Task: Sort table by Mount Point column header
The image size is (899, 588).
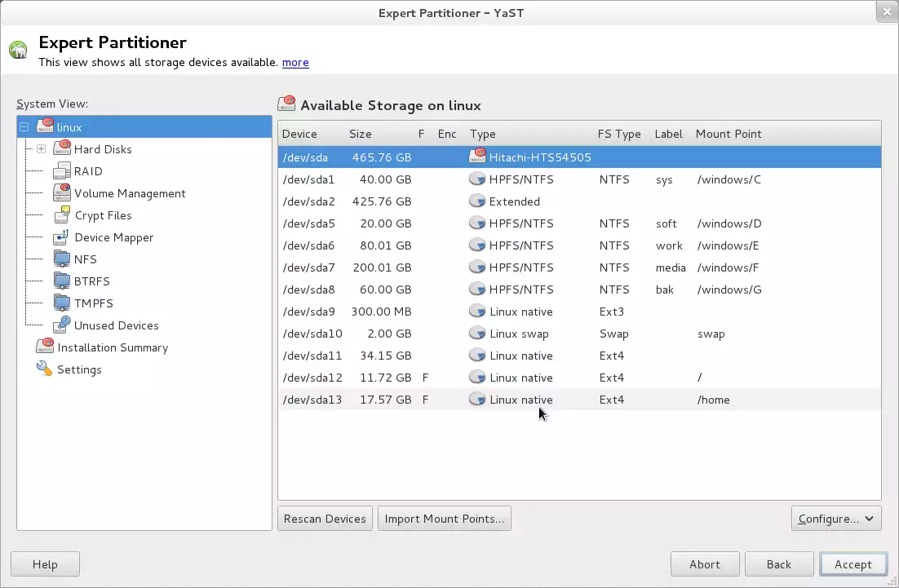Action: (728, 134)
